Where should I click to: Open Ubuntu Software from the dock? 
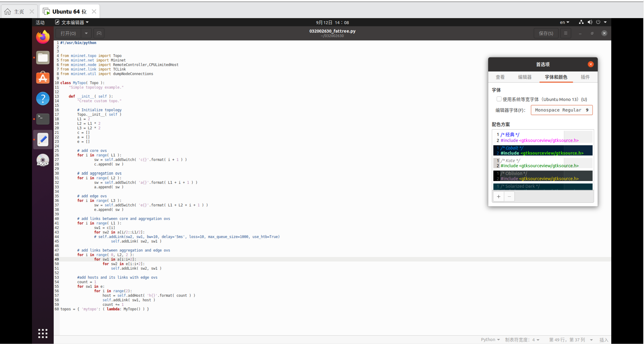click(43, 78)
